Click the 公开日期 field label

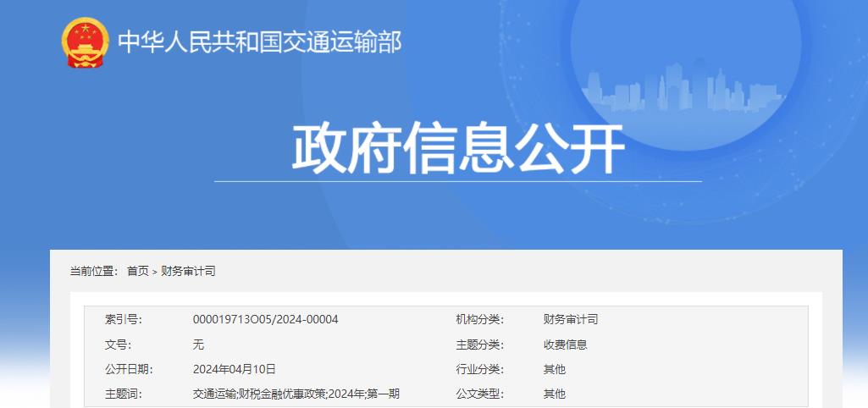coord(128,369)
